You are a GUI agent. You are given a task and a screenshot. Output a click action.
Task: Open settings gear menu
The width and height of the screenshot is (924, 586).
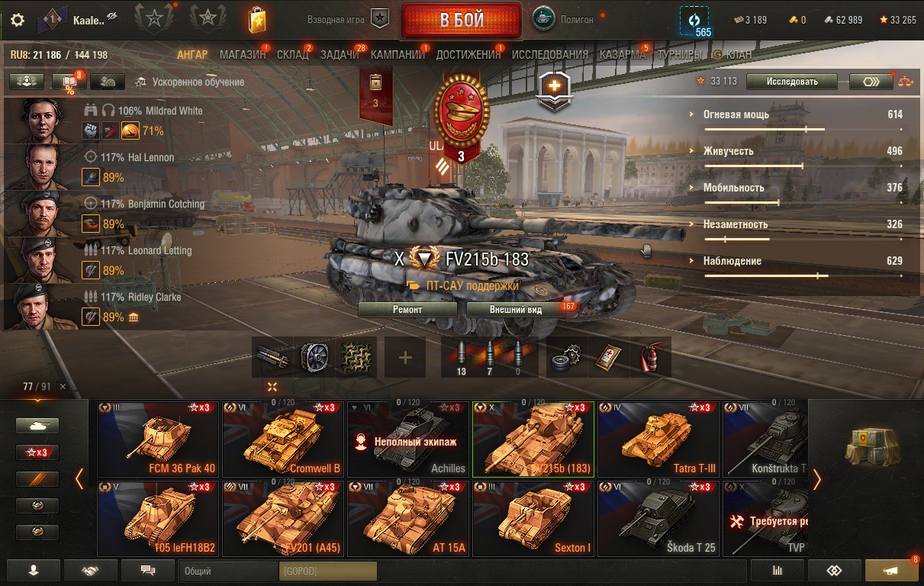point(18,20)
